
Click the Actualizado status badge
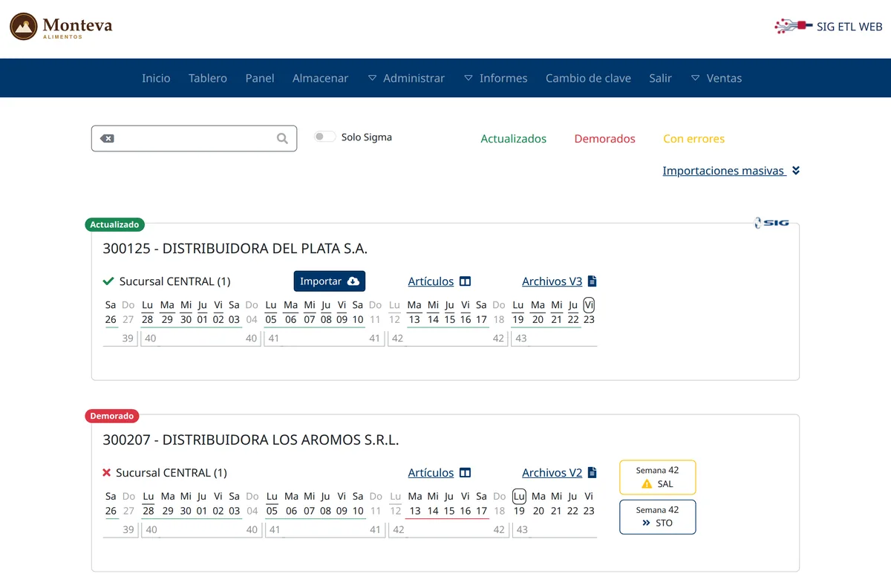[115, 224]
